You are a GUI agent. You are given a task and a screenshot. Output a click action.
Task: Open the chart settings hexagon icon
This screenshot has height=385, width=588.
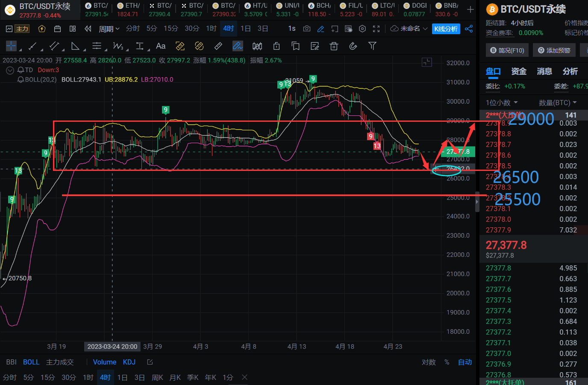362,29
